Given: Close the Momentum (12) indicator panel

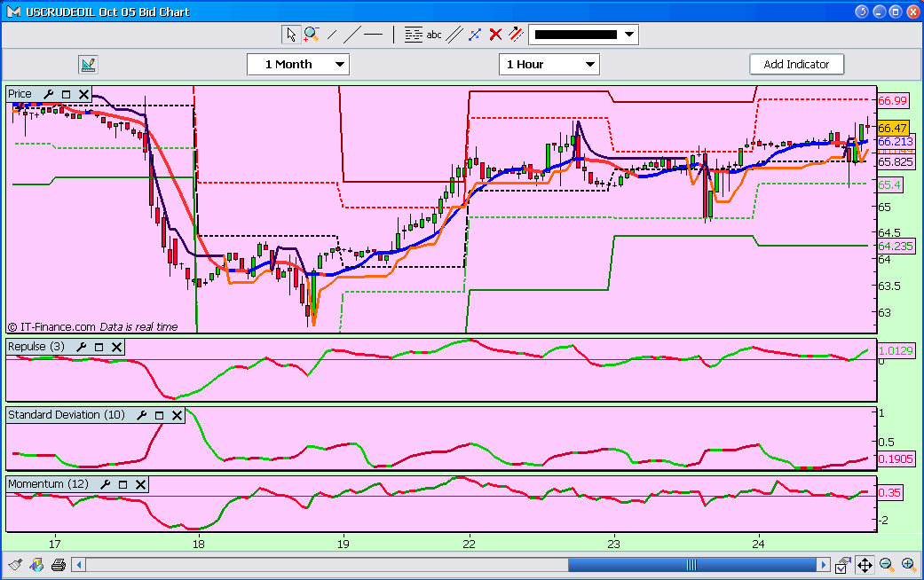Looking at the screenshot, I should 140,484.
